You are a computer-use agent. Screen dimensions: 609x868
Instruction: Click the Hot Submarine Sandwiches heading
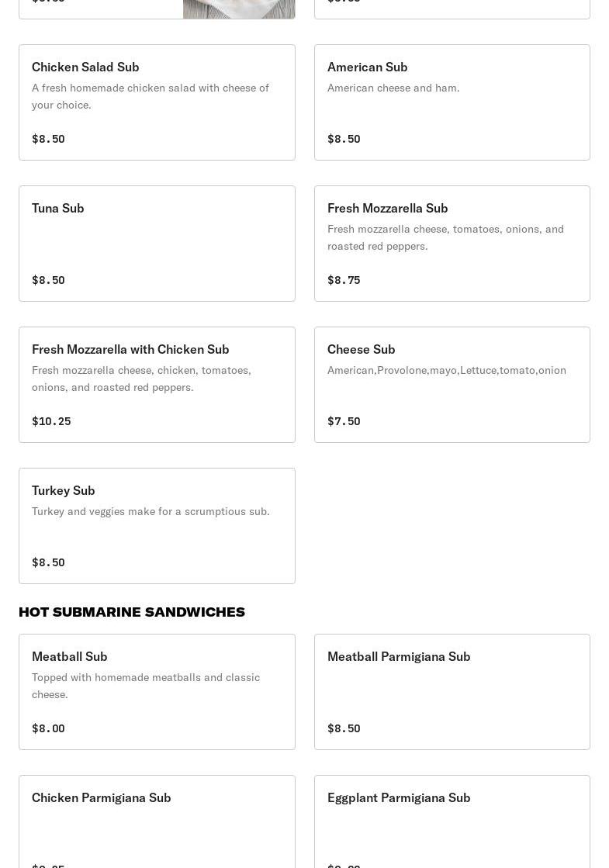tap(132, 612)
